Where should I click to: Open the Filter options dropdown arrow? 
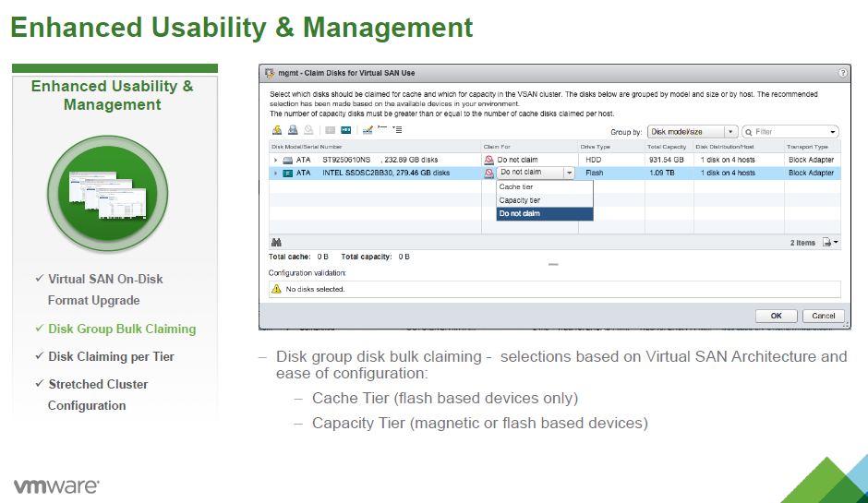(833, 132)
